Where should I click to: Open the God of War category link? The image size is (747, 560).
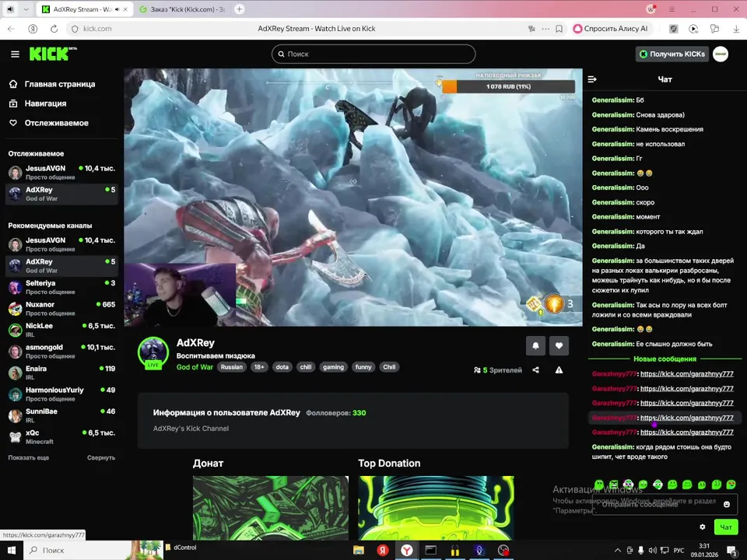point(195,367)
